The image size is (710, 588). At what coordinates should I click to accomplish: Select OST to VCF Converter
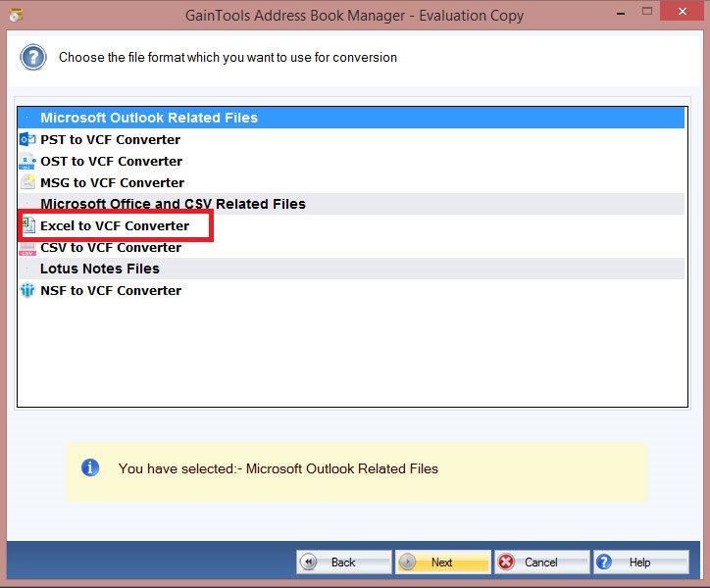click(x=112, y=161)
